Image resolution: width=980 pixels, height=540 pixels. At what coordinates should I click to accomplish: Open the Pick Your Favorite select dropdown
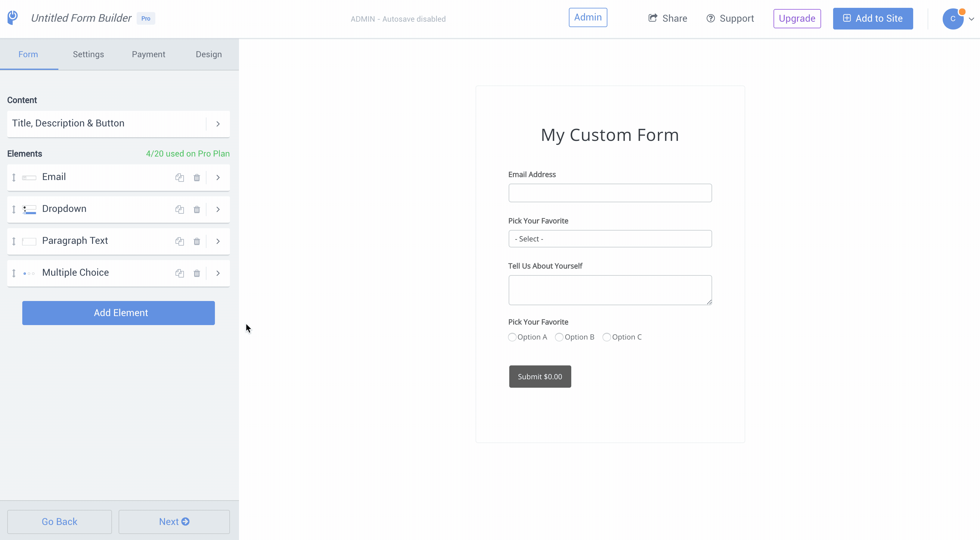click(x=610, y=239)
